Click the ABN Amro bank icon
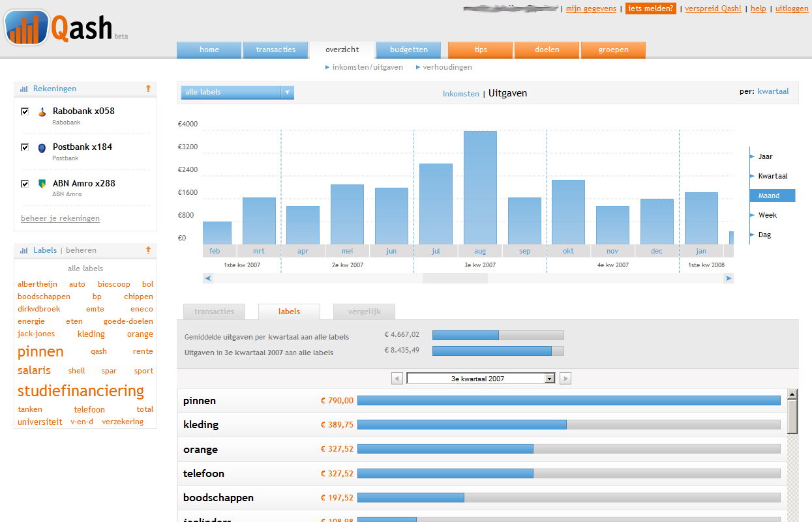 coord(42,183)
